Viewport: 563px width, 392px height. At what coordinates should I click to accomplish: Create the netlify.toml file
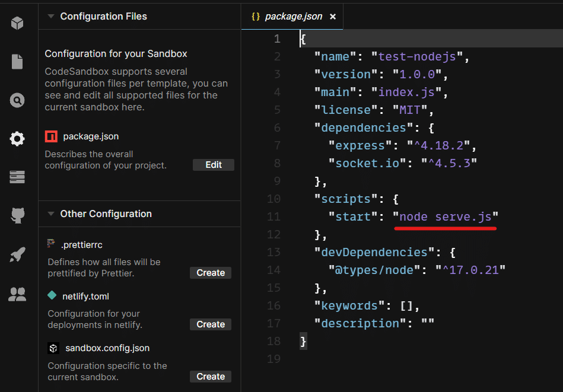click(x=211, y=324)
